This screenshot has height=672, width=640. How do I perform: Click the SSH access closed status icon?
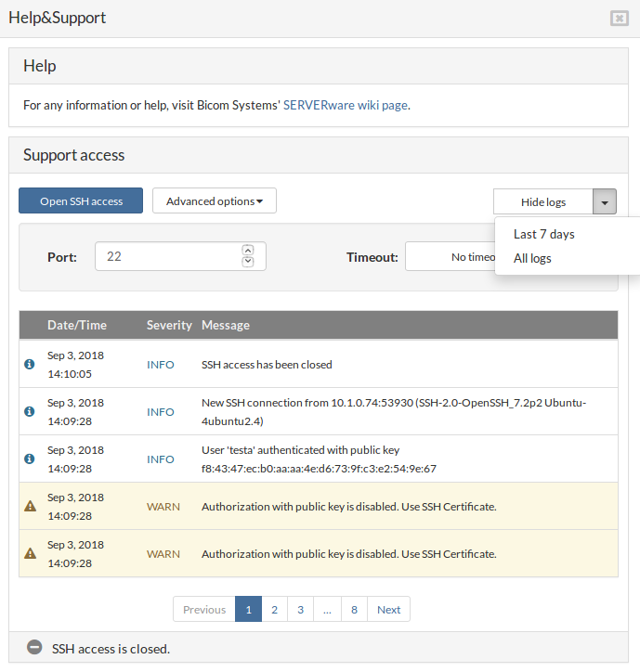coord(34,648)
